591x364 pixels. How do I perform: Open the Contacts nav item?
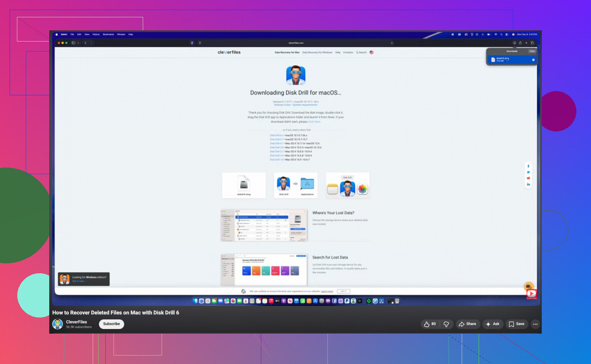click(x=348, y=52)
